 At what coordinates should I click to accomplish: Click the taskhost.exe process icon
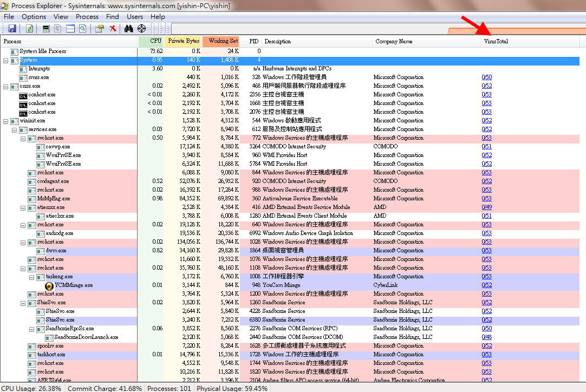point(32,355)
